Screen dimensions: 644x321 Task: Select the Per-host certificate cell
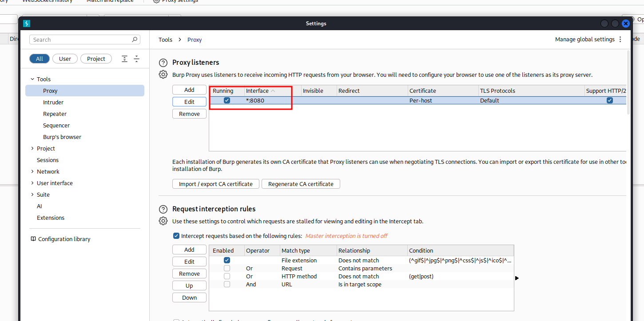tap(443, 100)
